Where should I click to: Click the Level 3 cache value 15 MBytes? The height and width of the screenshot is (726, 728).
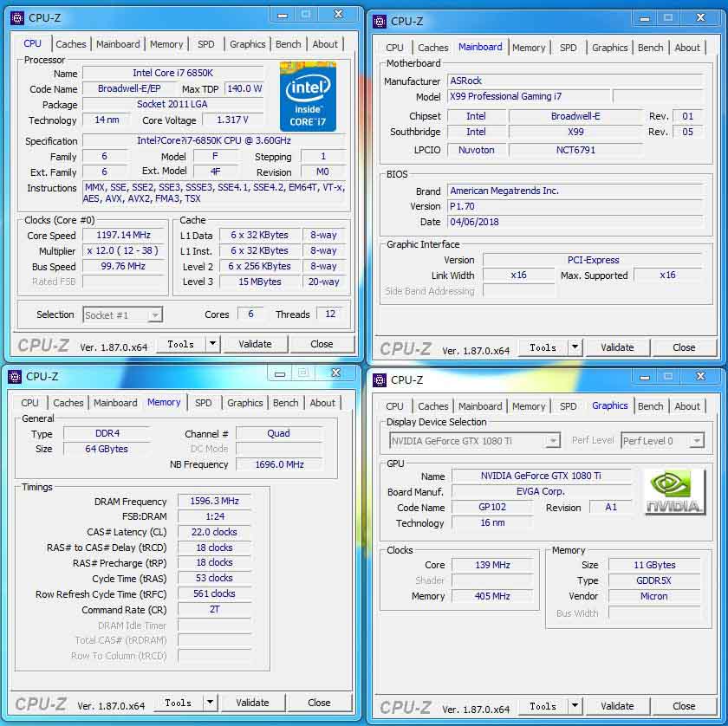(259, 282)
